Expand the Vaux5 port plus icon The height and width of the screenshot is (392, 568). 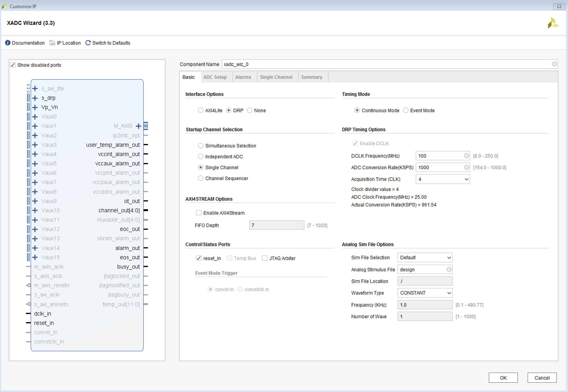[x=35, y=164]
